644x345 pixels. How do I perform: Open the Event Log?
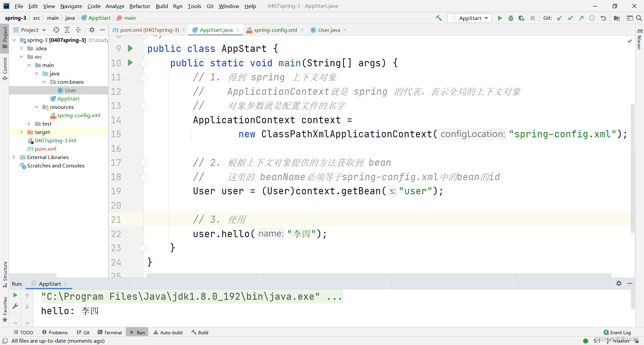(x=617, y=332)
